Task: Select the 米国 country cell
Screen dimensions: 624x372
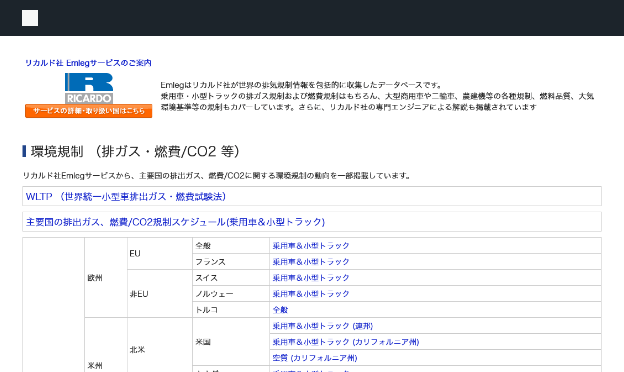Action: click(x=231, y=342)
